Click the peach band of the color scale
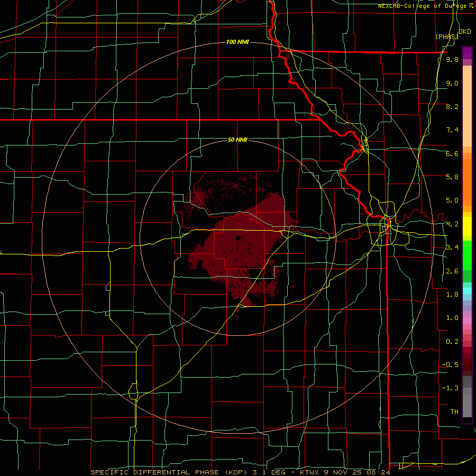This screenshot has width=476, height=476. 467,106
